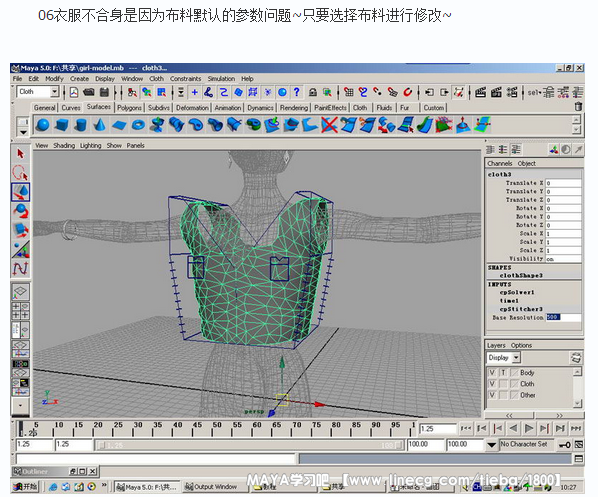Click the save scene icon
This screenshot has height=497, width=598.
104,92
